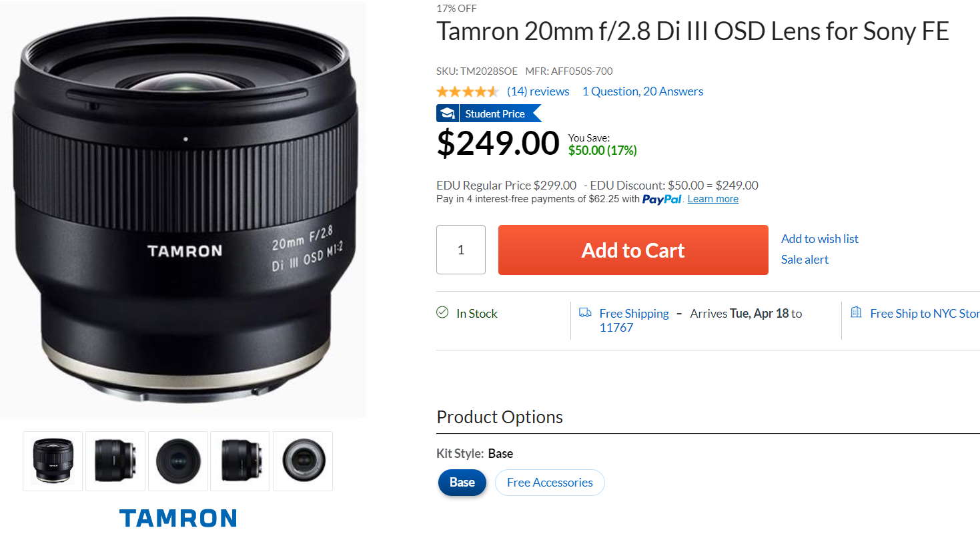Select the Free Accessories kit style

coord(550,483)
